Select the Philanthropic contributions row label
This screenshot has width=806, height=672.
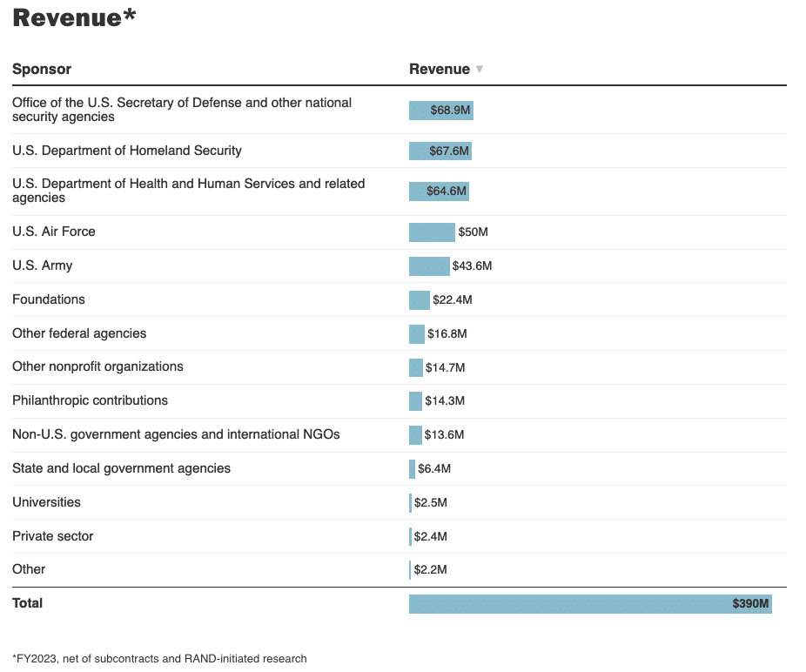(x=90, y=400)
